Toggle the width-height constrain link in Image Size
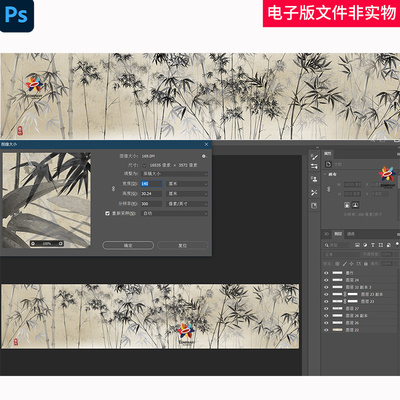Screen dimensions: 400x400 113,189
